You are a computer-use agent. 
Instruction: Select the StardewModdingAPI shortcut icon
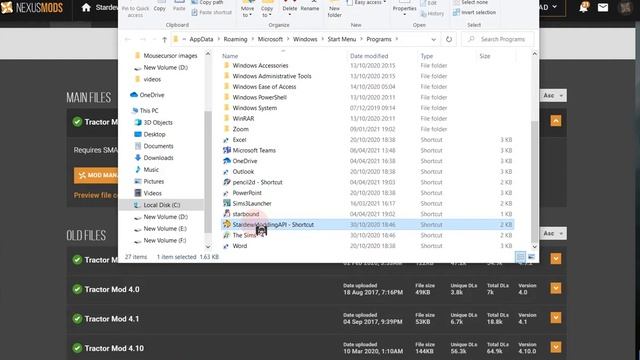[227, 224]
